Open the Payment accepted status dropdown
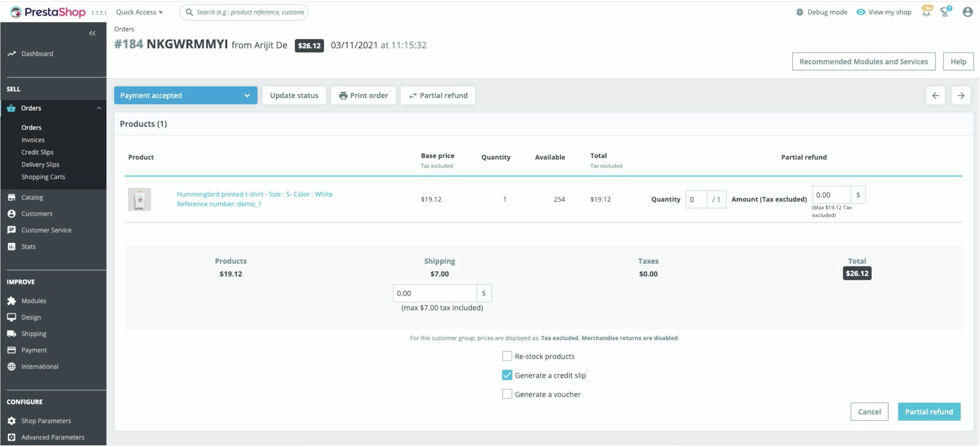 [x=185, y=96]
